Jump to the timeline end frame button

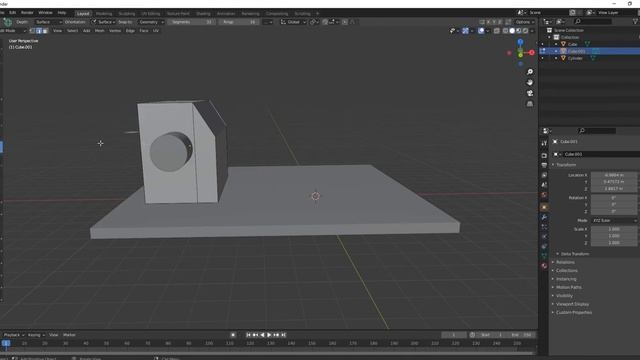click(283, 335)
